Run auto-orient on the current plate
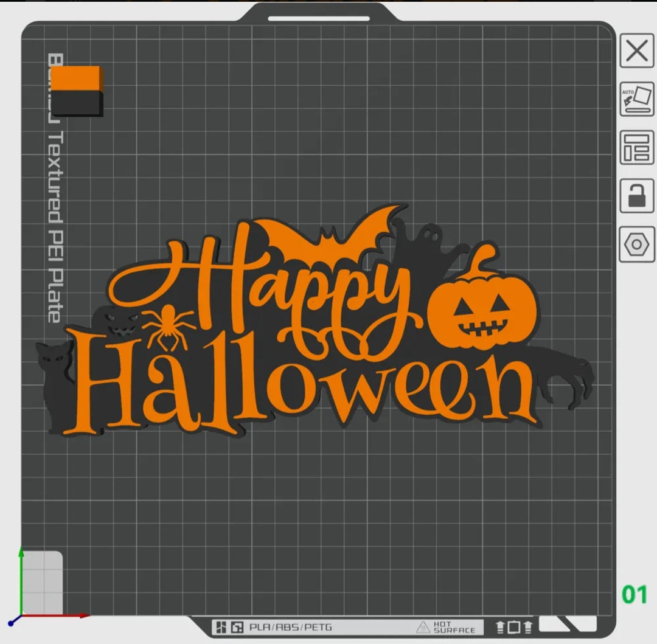Image resolution: width=657 pixels, height=644 pixels. (x=637, y=99)
